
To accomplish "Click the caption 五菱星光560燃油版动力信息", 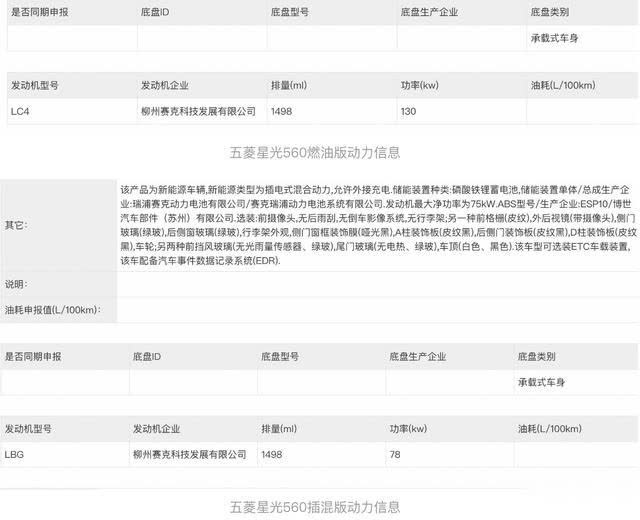I will (x=315, y=153).
